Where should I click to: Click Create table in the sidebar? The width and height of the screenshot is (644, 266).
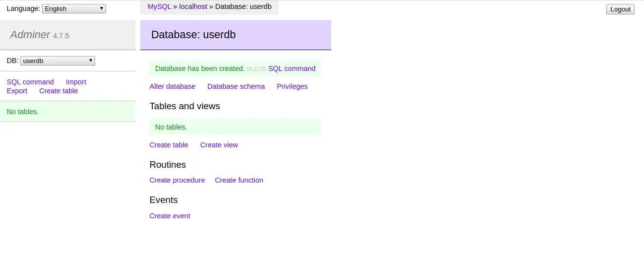point(59,91)
